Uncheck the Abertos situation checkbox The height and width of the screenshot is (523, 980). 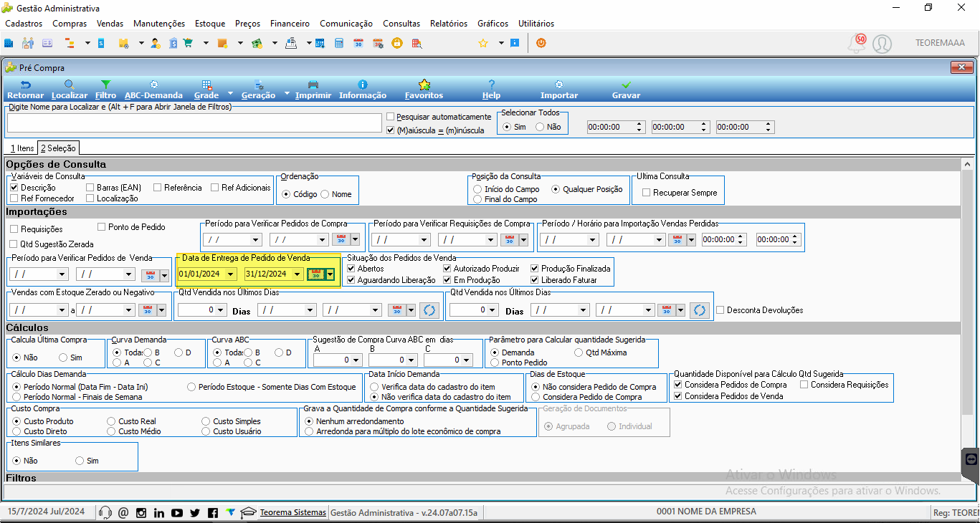[x=351, y=269]
